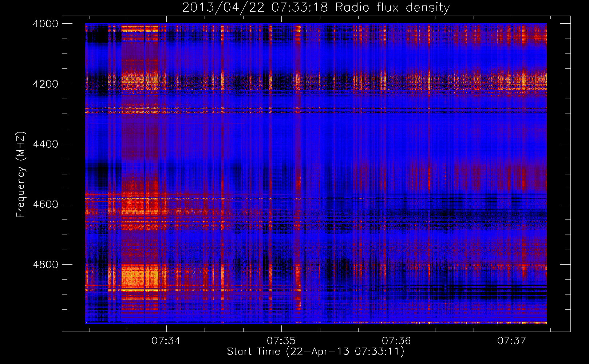Image resolution: width=589 pixels, height=364 pixels.
Task: Click the "Frequency (MHZ)" axis label
Action: (x=21, y=175)
